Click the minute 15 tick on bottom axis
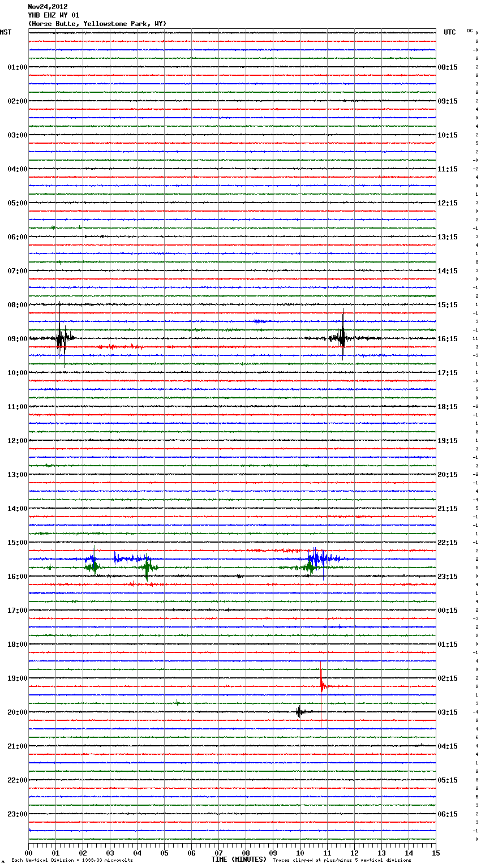The image size is (481, 868). [x=435, y=853]
